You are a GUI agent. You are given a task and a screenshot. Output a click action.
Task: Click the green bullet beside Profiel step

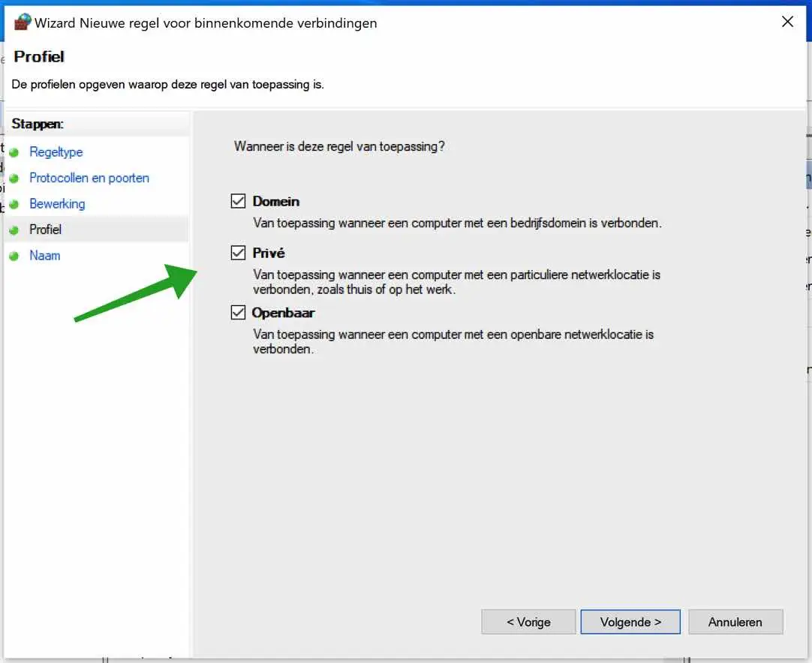coord(14,229)
